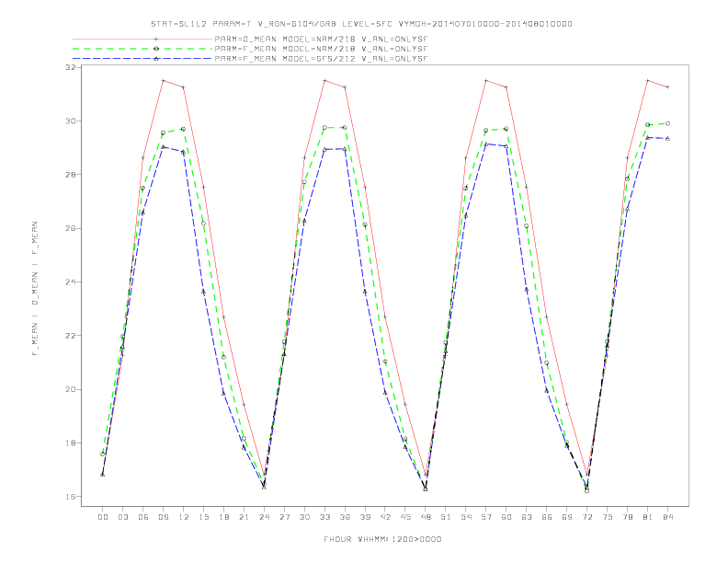Click y-axis tick value 24
728x563 pixels.
coord(70,282)
